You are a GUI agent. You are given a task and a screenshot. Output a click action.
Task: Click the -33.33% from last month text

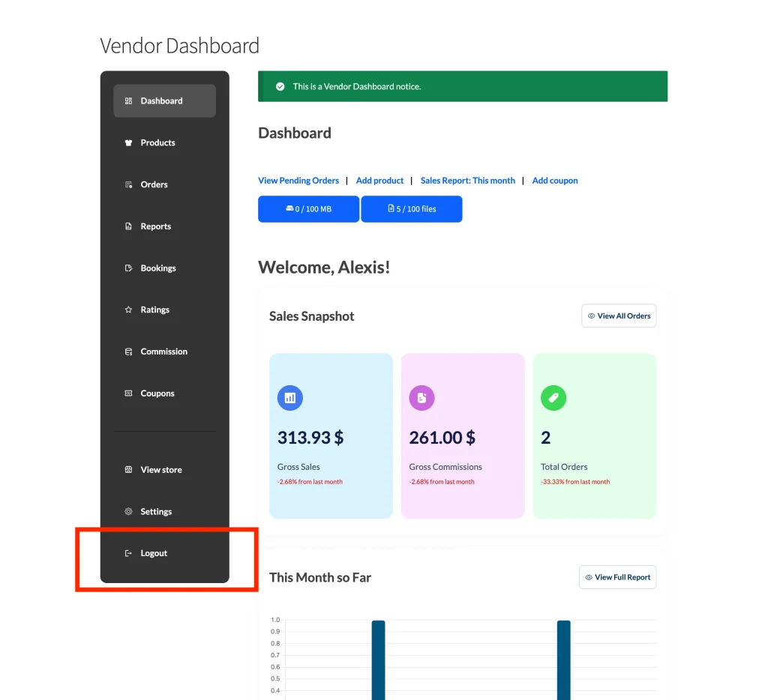pos(575,482)
